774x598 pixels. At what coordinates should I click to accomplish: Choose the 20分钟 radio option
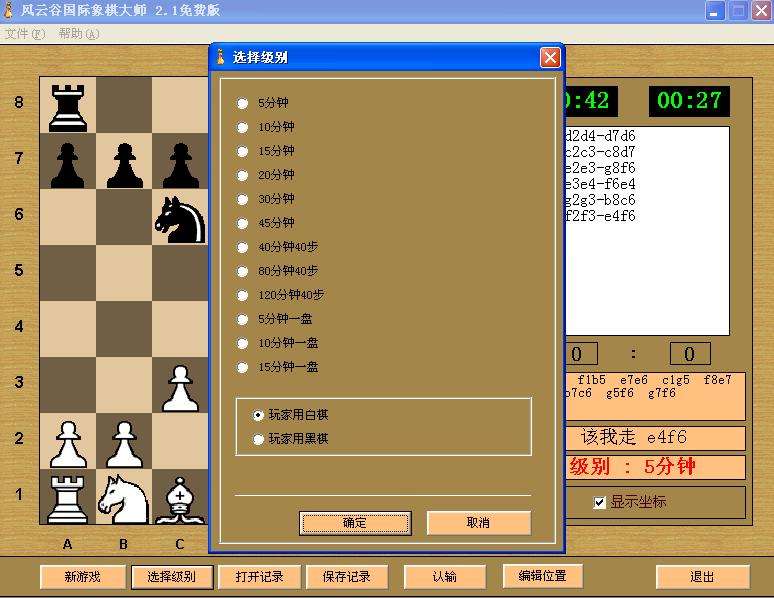(242, 175)
